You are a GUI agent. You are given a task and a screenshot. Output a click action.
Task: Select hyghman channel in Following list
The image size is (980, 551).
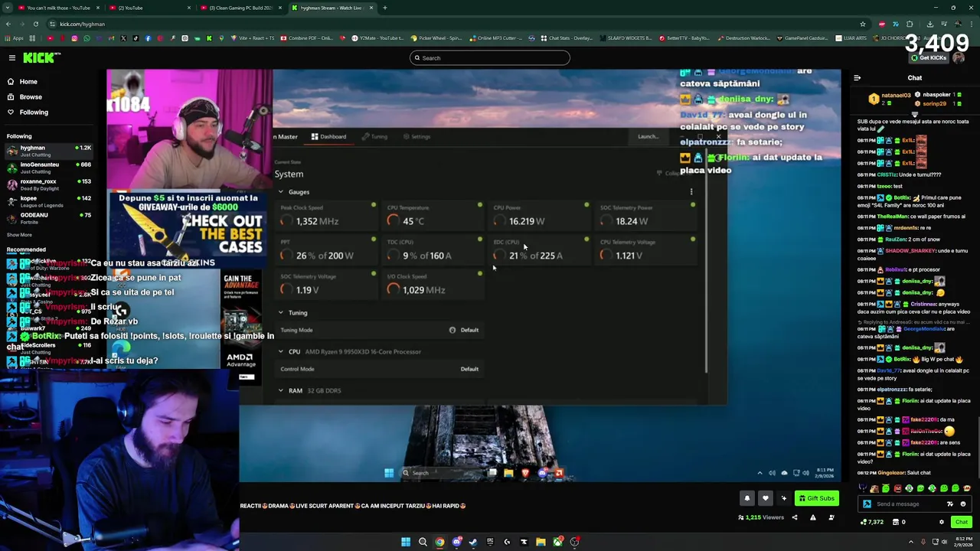[49, 151]
